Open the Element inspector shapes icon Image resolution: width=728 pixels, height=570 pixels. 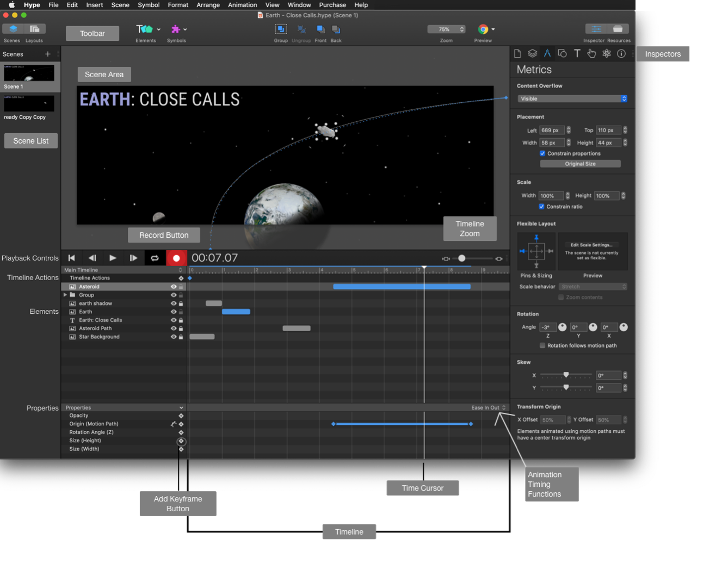562,53
